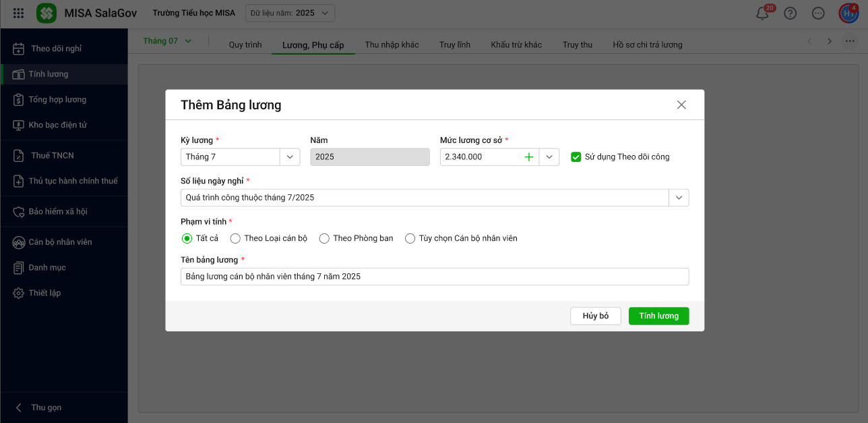Click the Hủy bỏ button
Screen dimensions: 868x423
pyautogui.click(x=595, y=316)
